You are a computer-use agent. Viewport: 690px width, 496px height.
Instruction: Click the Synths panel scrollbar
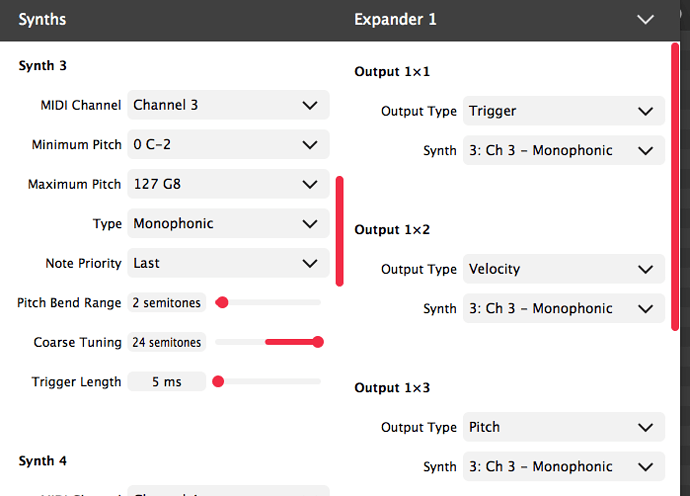[x=339, y=231]
